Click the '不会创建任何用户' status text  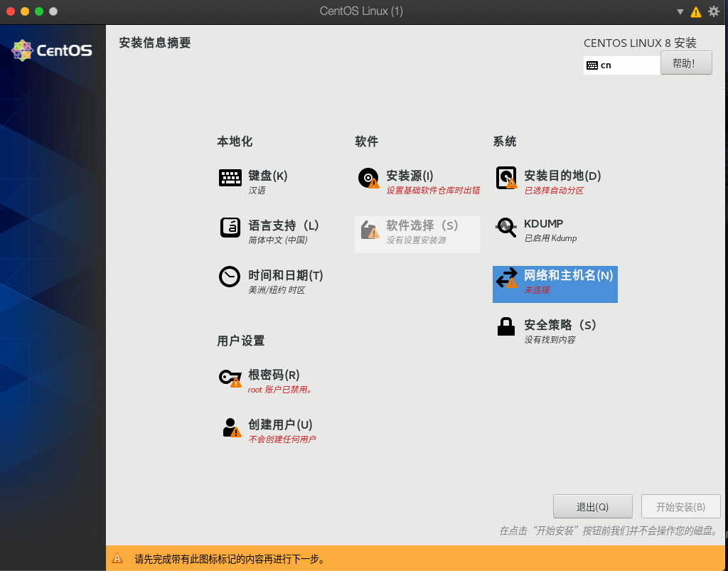click(x=282, y=439)
